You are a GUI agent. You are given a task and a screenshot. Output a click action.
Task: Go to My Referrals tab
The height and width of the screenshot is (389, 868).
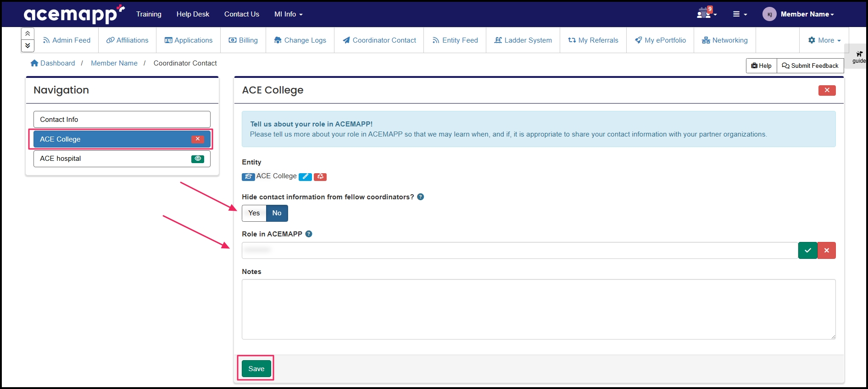coord(593,40)
